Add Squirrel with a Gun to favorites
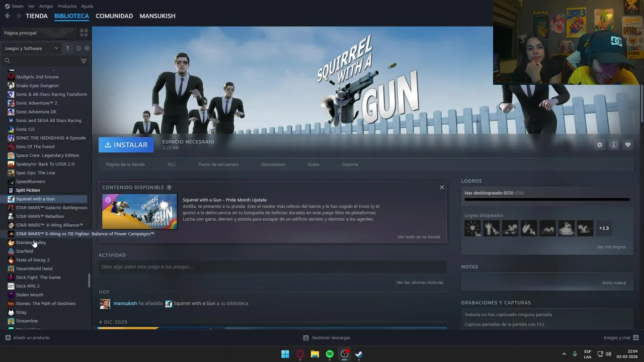 [627, 145]
